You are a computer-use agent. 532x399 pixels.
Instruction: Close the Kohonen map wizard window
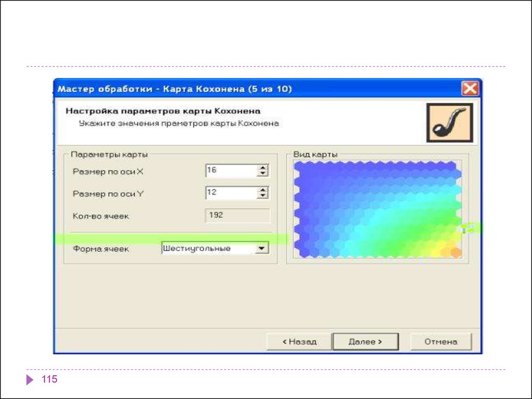click(x=470, y=89)
